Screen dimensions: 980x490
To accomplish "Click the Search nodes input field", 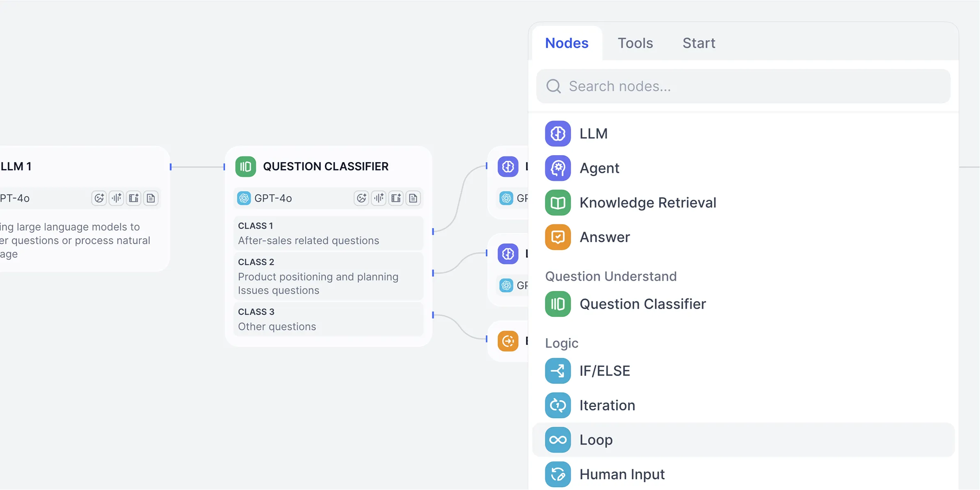I will [743, 86].
